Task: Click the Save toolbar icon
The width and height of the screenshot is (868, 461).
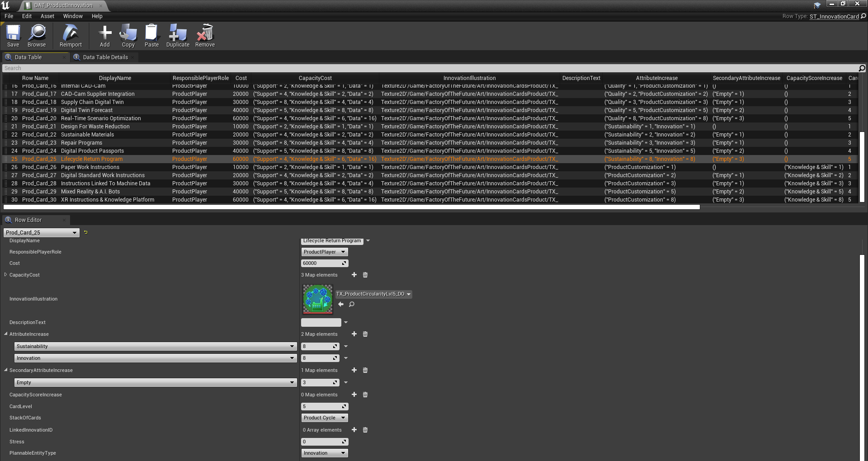Action: tap(13, 35)
